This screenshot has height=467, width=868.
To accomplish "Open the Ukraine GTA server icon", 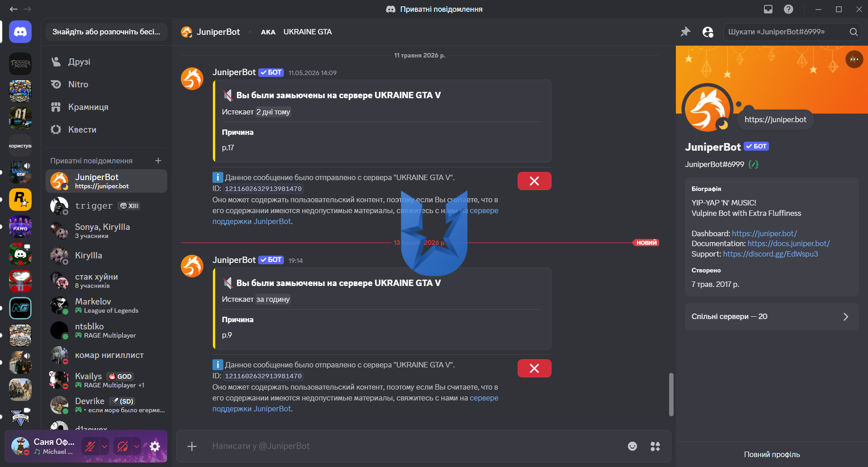I will click(20, 172).
